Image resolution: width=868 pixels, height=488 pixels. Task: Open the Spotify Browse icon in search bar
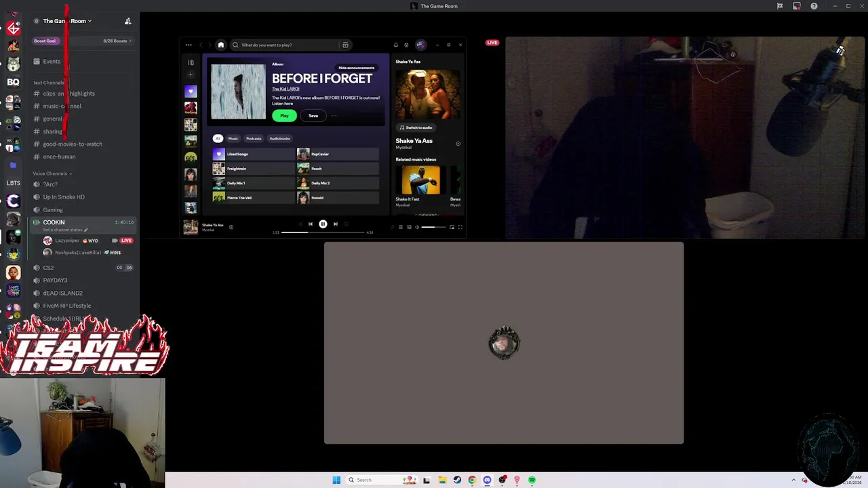(345, 45)
